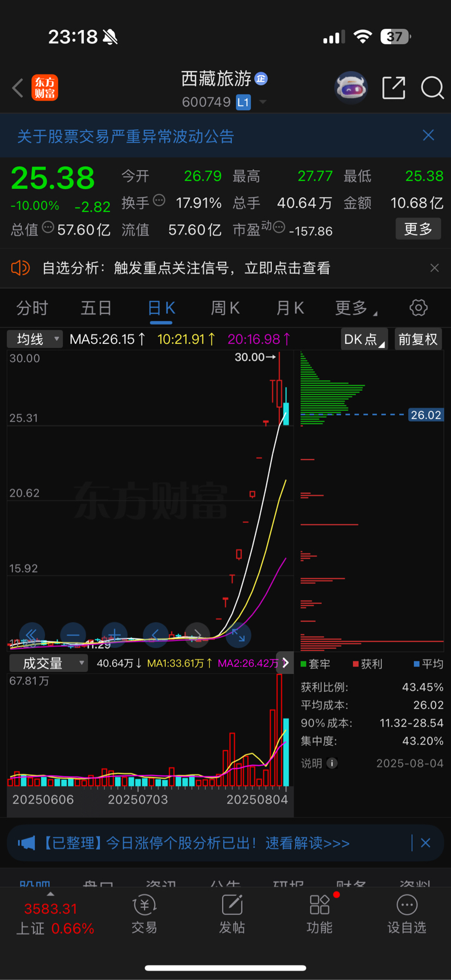Tap the blue 正 badge beside 西藏旅游
The image size is (451, 980).
pos(261,79)
